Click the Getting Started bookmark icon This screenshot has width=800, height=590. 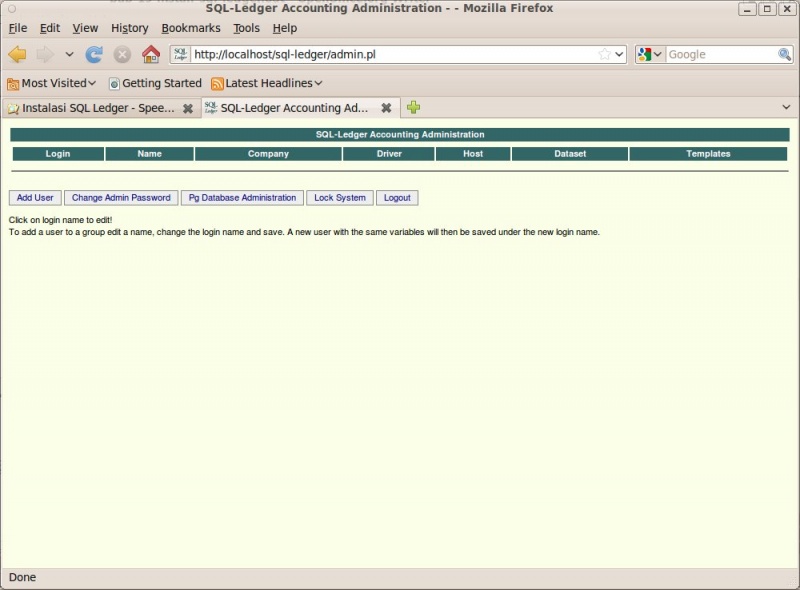tap(113, 83)
